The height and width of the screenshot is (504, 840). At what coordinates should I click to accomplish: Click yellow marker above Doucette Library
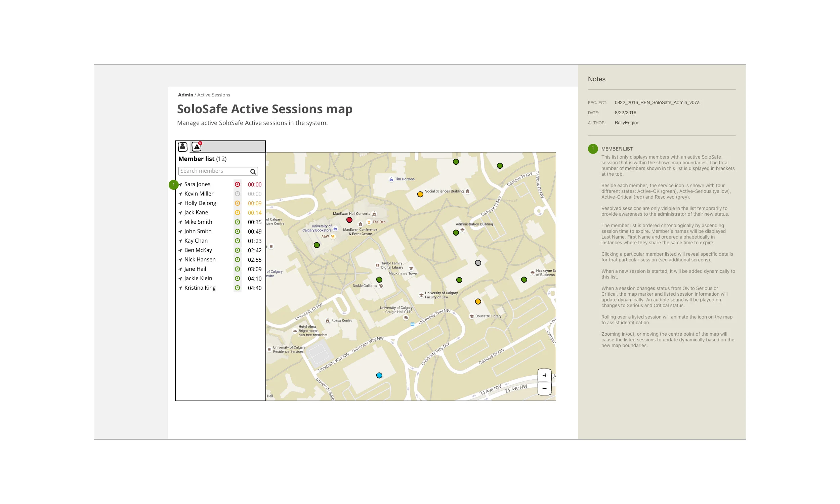coord(478,302)
